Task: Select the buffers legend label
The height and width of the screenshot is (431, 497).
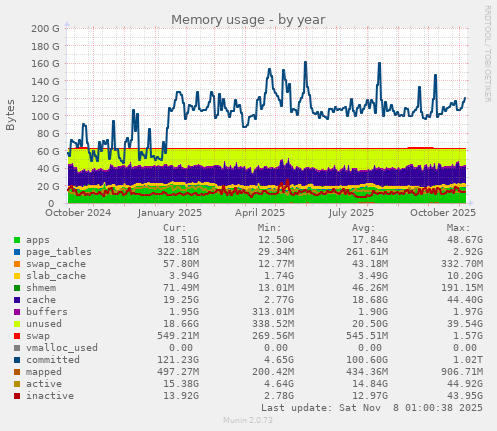Action: click(47, 312)
